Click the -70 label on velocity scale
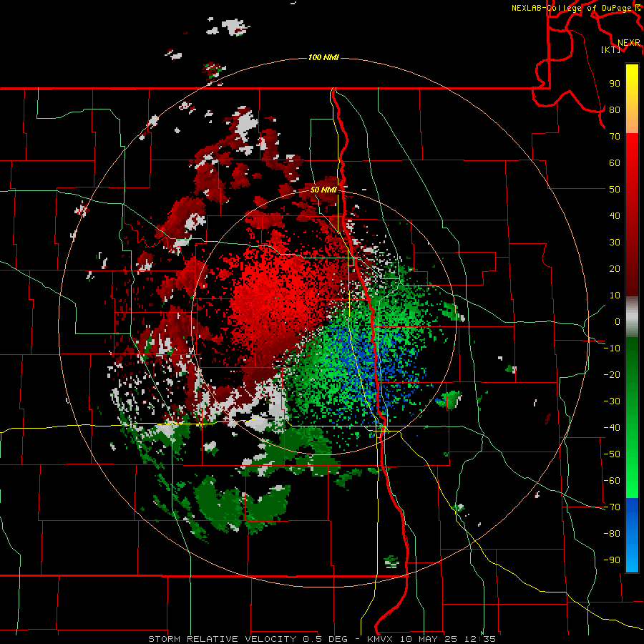 click(x=612, y=507)
